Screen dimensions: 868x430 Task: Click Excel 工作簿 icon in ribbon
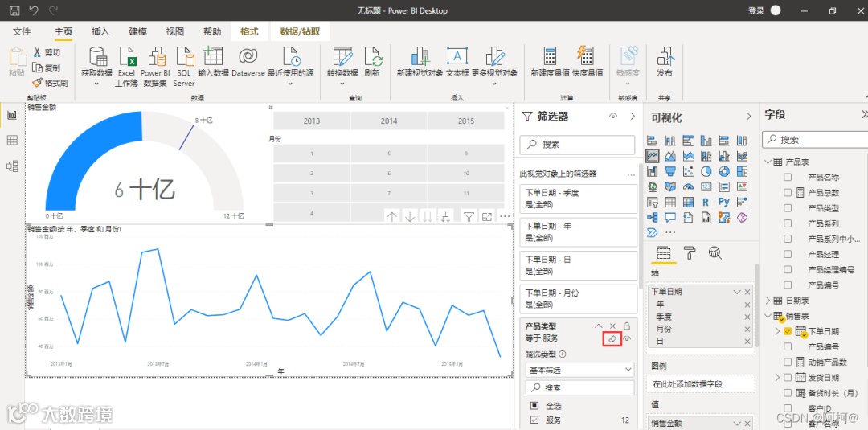[x=127, y=56]
